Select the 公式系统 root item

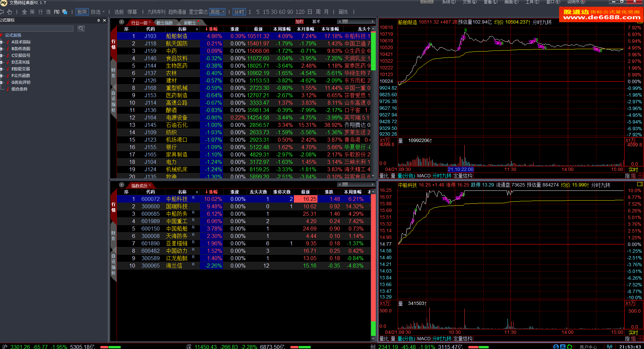13,35
